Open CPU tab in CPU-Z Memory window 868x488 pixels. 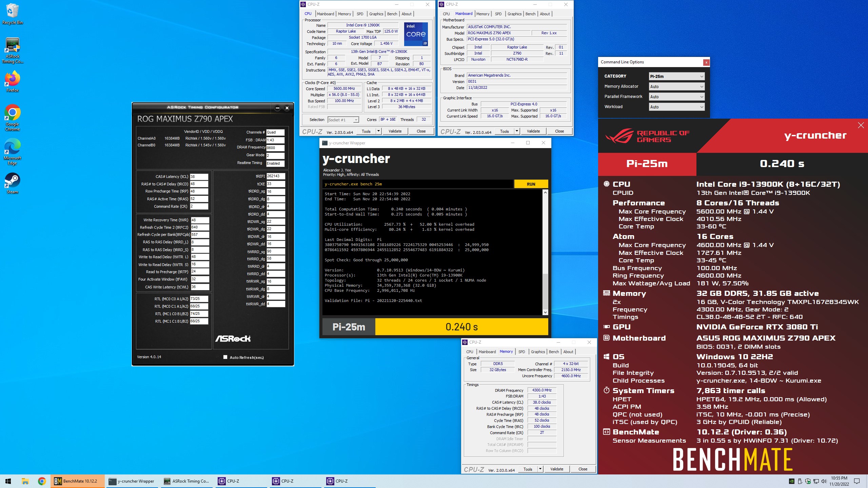pos(470,352)
